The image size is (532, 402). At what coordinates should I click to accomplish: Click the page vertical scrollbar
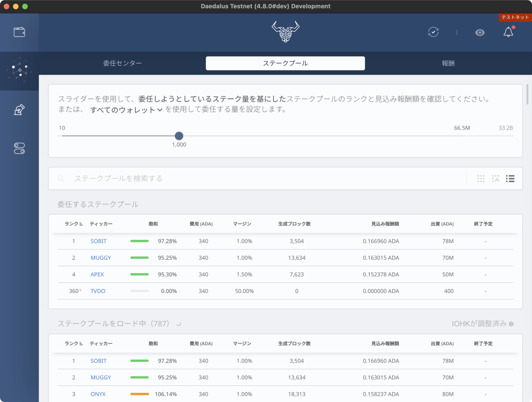[x=527, y=94]
